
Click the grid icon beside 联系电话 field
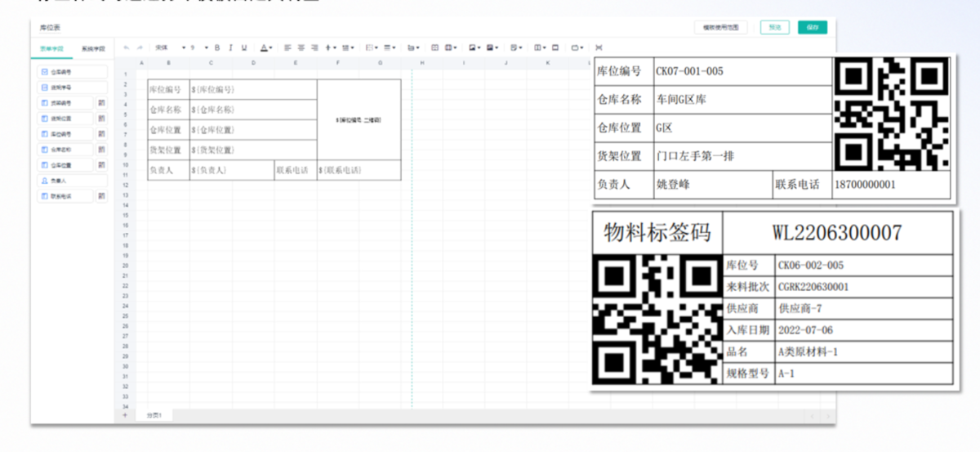102,196
